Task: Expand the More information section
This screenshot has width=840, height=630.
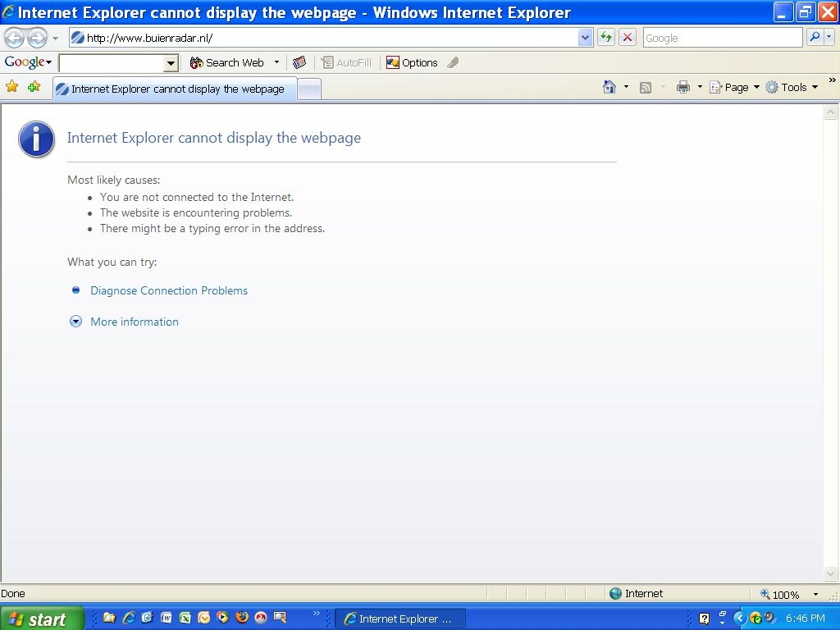Action: point(134,322)
